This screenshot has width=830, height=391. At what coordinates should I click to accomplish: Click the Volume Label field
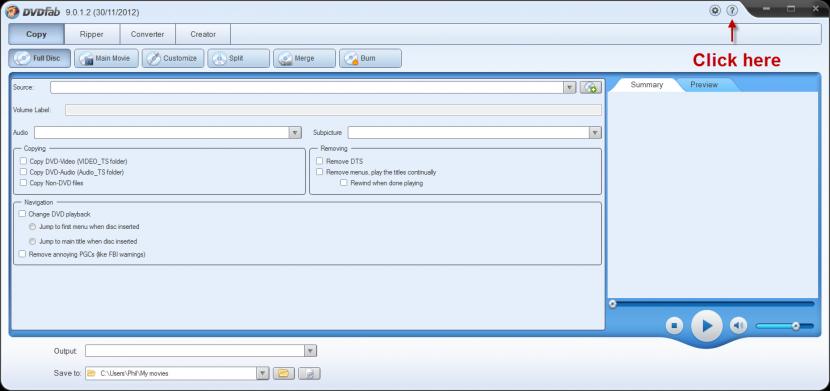pos(333,110)
